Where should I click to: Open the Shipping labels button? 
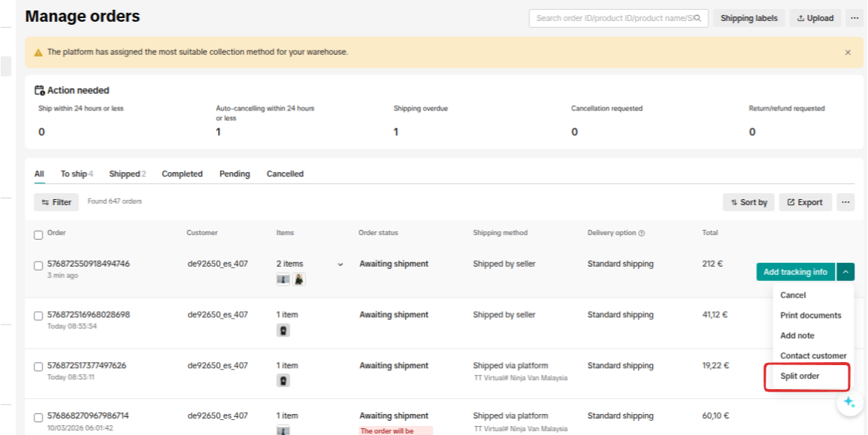[x=749, y=18]
